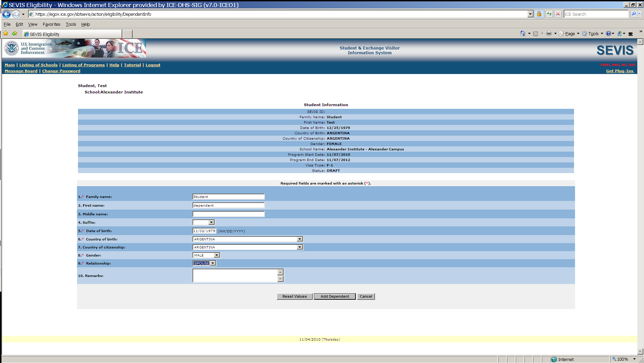
Task: Click the blue Help question mark icon
Action: pos(608,33)
